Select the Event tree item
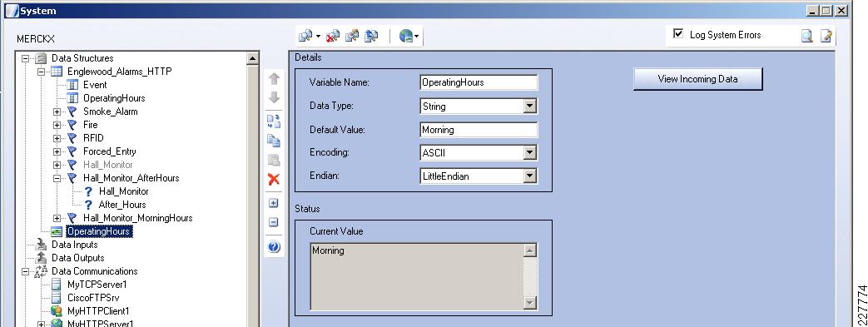Image resolution: width=868 pixels, height=327 pixels. [x=95, y=85]
